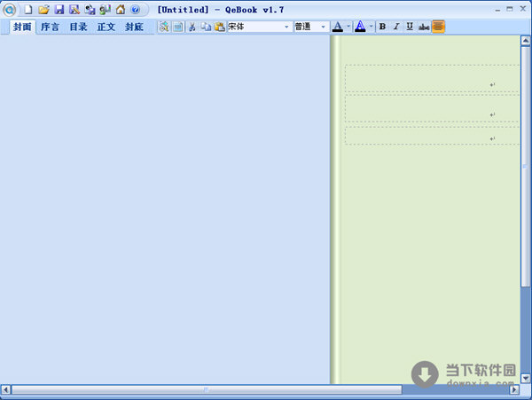Click the Copy icon in formatting toolbar
Image resolution: width=532 pixels, height=400 pixels.
click(x=206, y=27)
